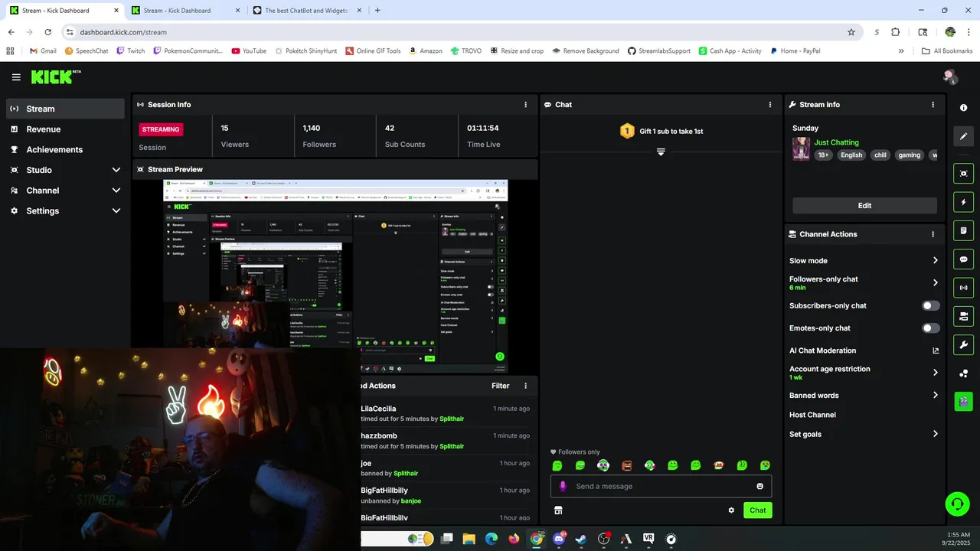Open the mod actions Filter button
Viewport: 980px width, 551px height.
coord(500,386)
